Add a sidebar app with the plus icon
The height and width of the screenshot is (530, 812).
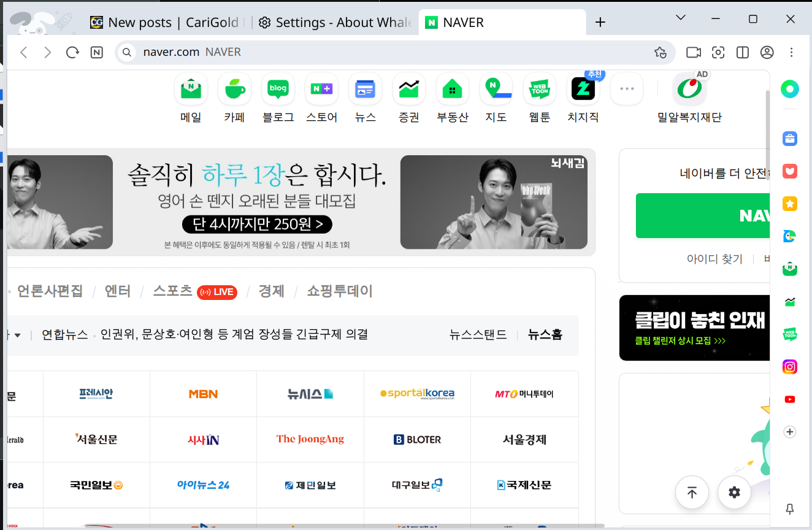790,432
